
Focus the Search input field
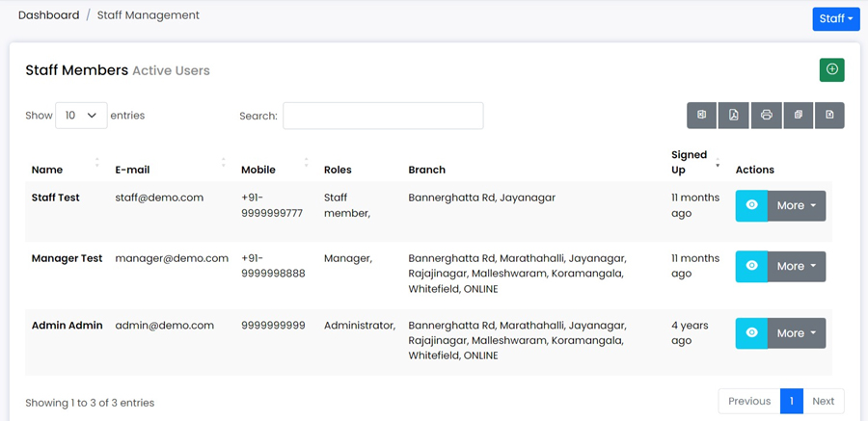point(383,116)
